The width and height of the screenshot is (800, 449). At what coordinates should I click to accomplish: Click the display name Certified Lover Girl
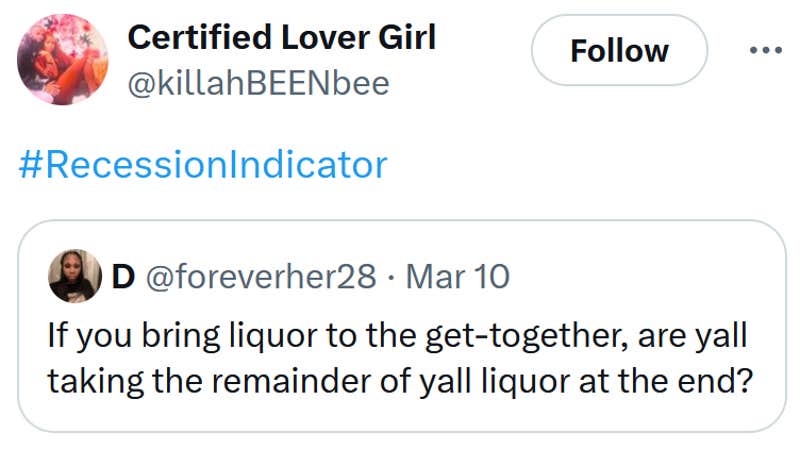pos(281,38)
